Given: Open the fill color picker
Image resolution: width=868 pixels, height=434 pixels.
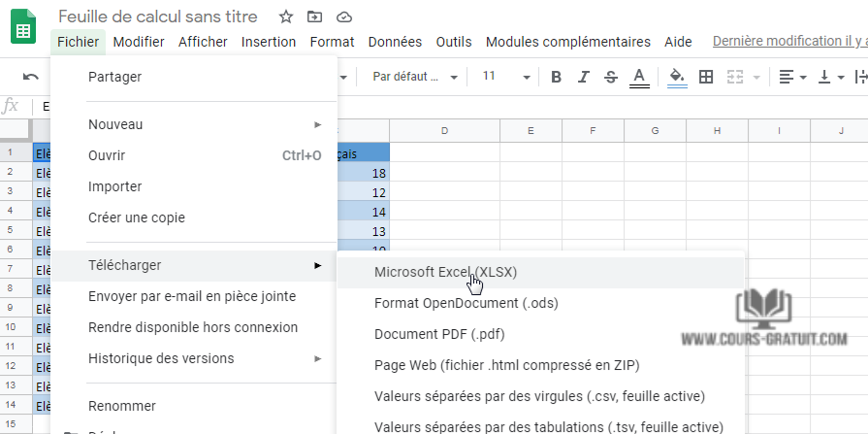Looking at the screenshot, I should coord(677,77).
